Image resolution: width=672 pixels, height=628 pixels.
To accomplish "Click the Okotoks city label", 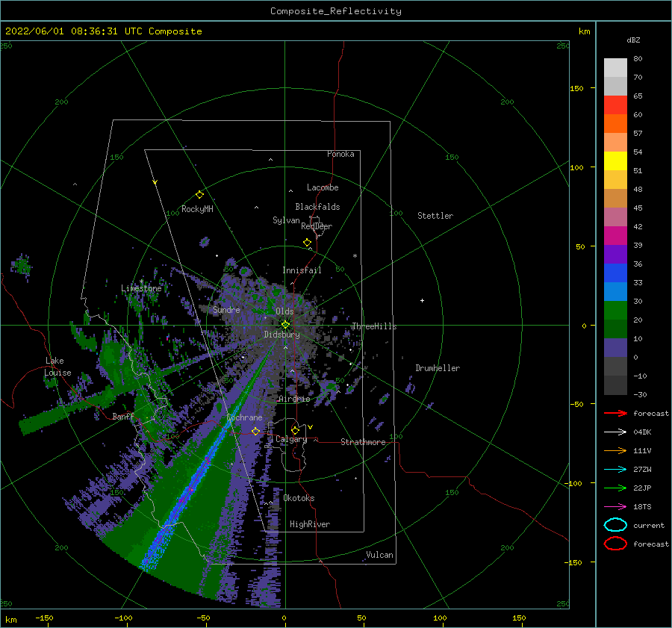I will click(x=299, y=498).
